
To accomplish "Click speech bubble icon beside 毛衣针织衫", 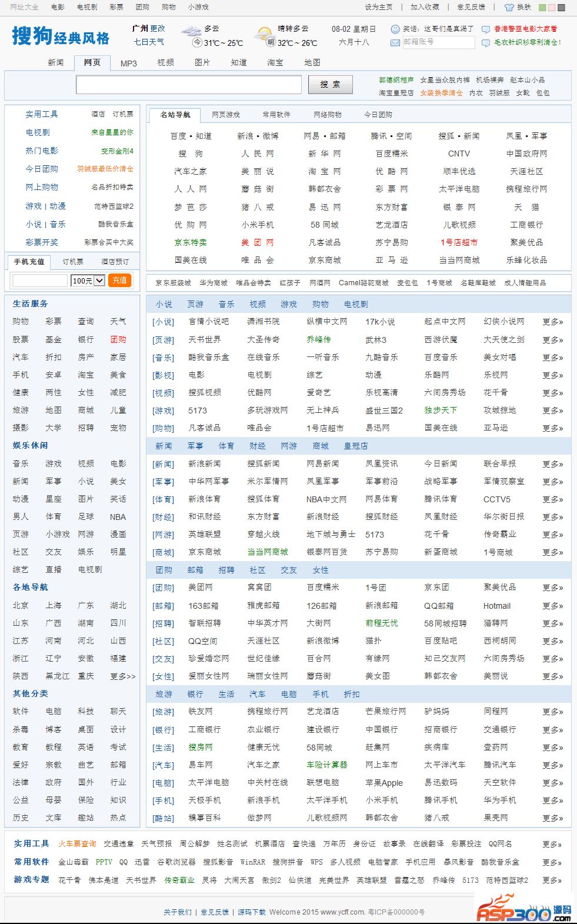I will (x=485, y=42).
